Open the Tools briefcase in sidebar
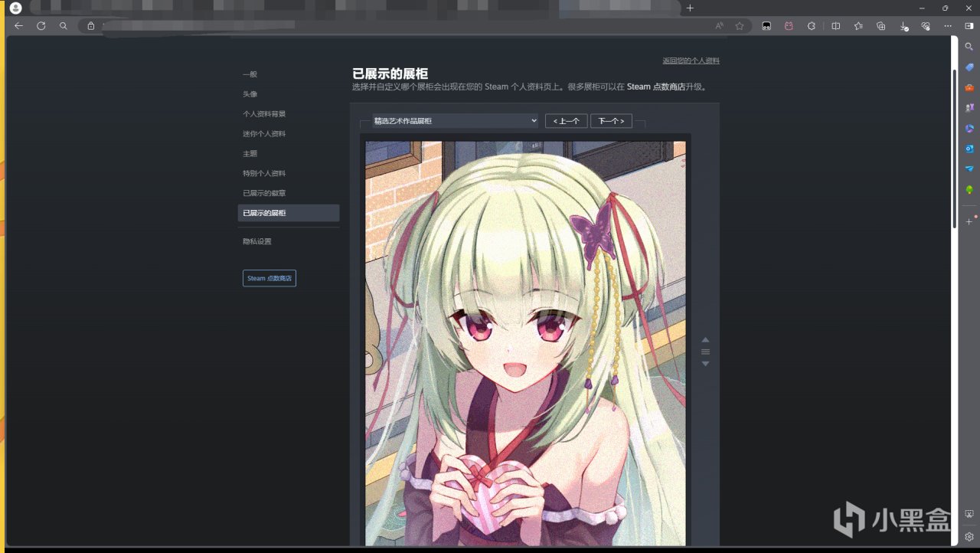 [969, 87]
